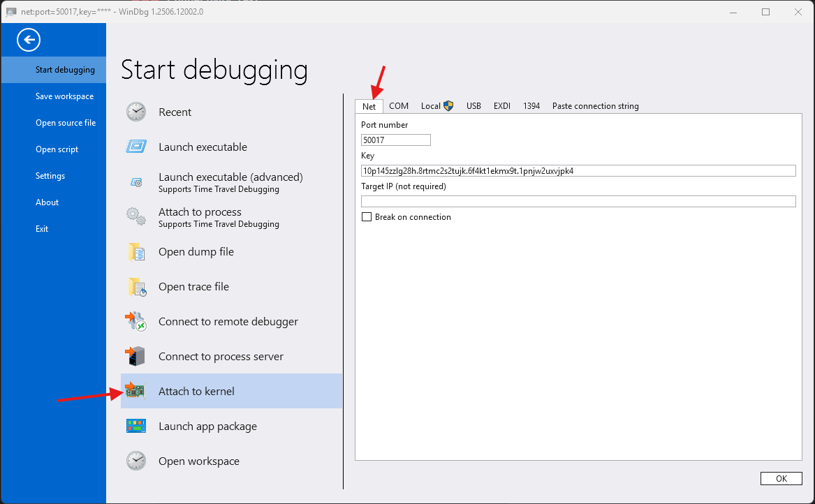Screen dimensions: 815x504
Task: Click the Attach to process gears icon
Action: [136, 216]
